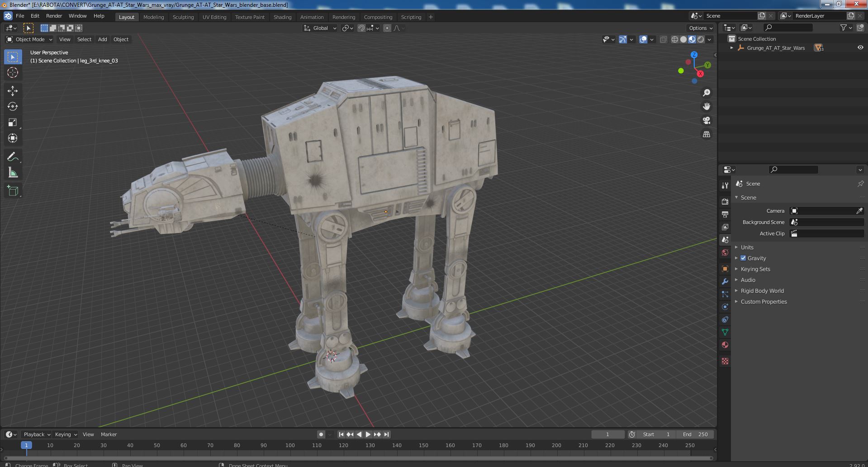The height and width of the screenshot is (467, 868).
Task: Click the Start frame field
Action: [x=656, y=434]
